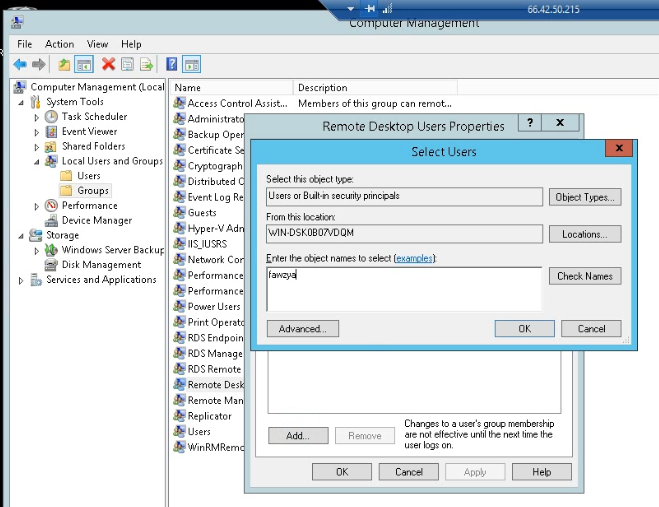
Task: Click the red Delete toolbar icon
Action: click(x=108, y=64)
